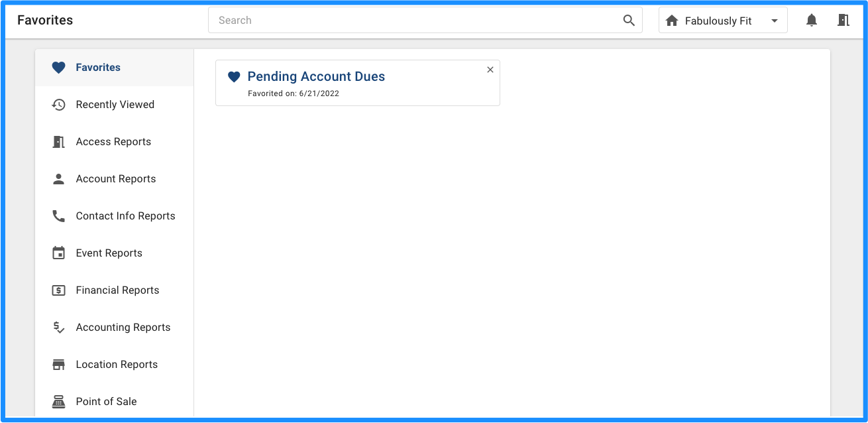Screen dimensions: 868x423
Task: Click the Event Reports calendar icon
Action: pyautogui.click(x=58, y=253)
